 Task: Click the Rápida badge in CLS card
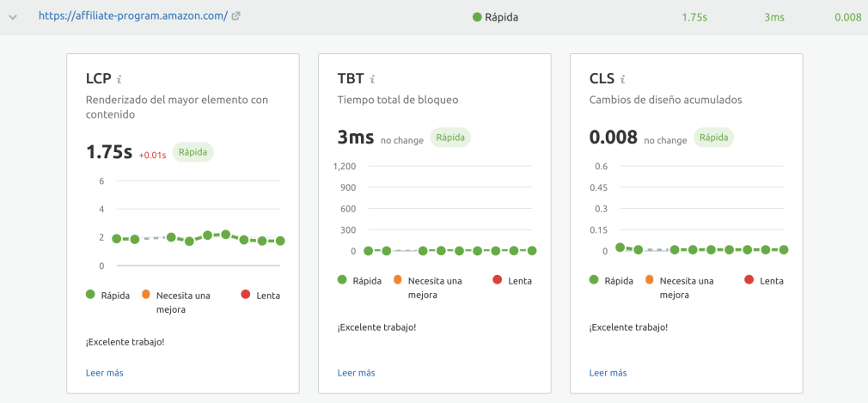[x=713, y=137]
